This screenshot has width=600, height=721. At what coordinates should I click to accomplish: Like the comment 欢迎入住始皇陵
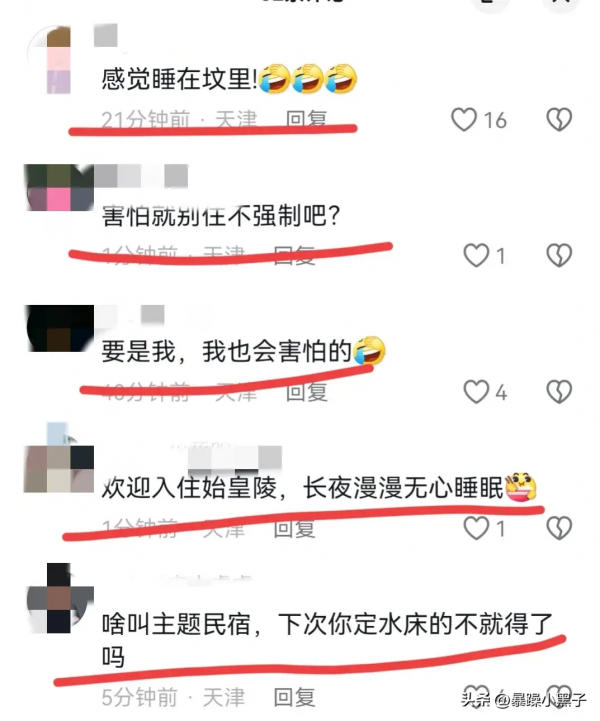click(x=476, y=528)
